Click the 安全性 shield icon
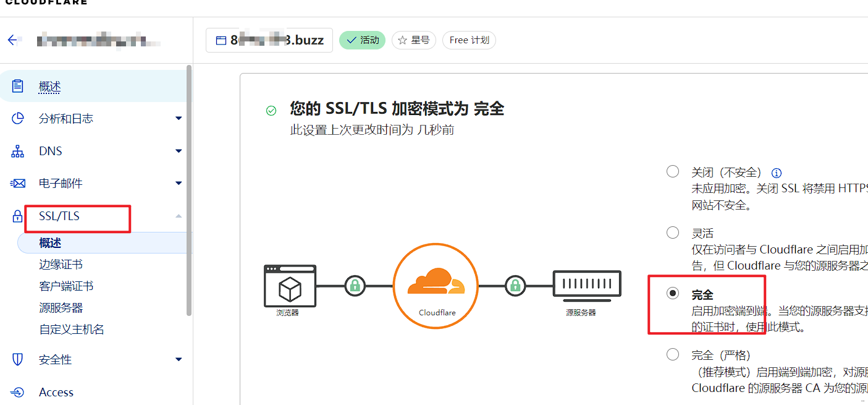The height and width of the screenshot is (405, 868). coord(18,359)
